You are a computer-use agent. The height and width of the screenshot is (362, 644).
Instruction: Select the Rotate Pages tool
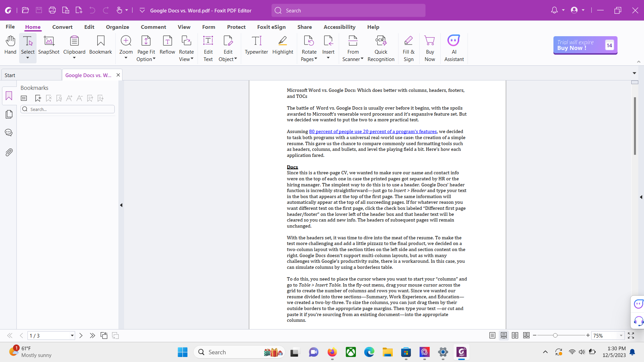pos(309,48)
